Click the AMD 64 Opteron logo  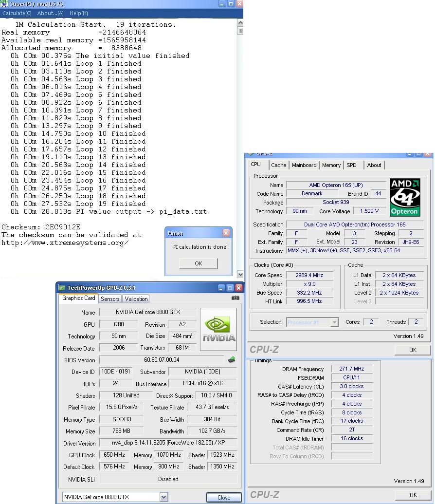point(405,197)
